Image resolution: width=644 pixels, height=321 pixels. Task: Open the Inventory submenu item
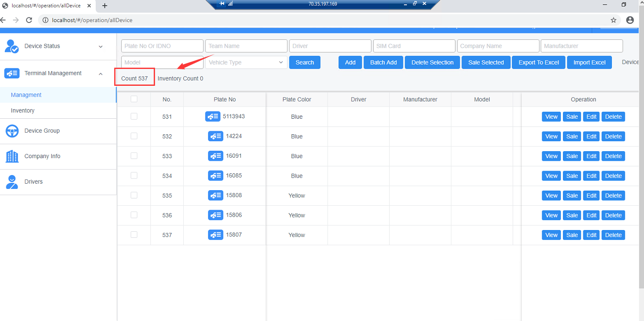pos(58,110)
